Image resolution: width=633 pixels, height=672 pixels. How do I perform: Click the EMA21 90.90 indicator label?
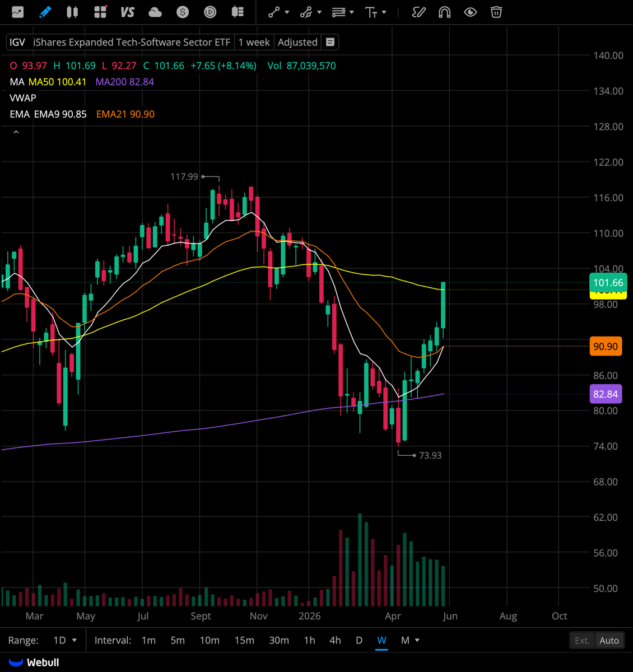(125, 114)
